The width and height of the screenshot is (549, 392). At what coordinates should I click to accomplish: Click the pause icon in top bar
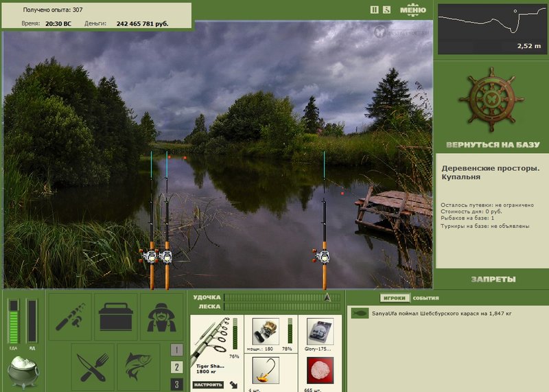tap(374, 10)
